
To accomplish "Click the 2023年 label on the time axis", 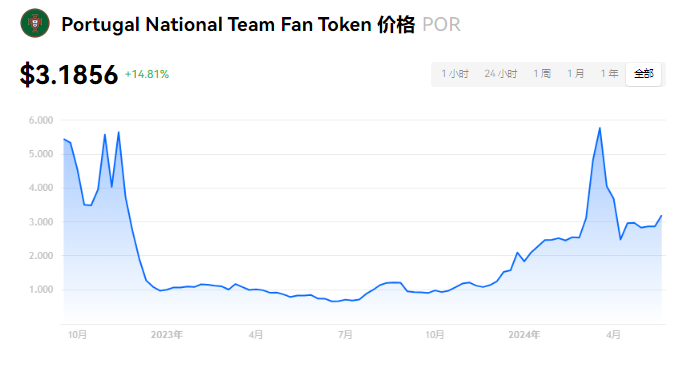I will tap(167, 335).
